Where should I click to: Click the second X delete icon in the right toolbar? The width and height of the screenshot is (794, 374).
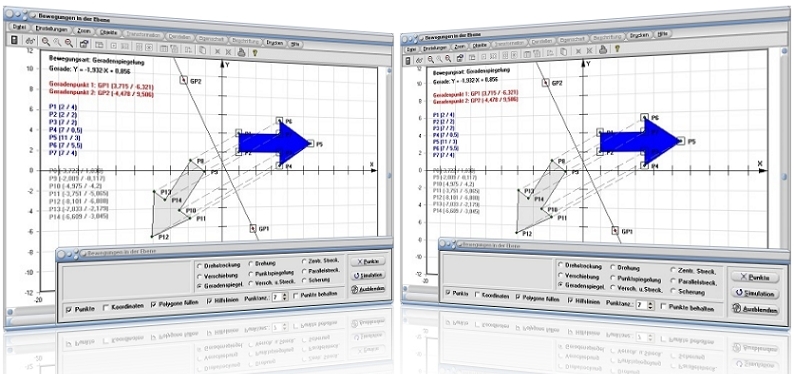pyautogui.click(x=589, y=51)
